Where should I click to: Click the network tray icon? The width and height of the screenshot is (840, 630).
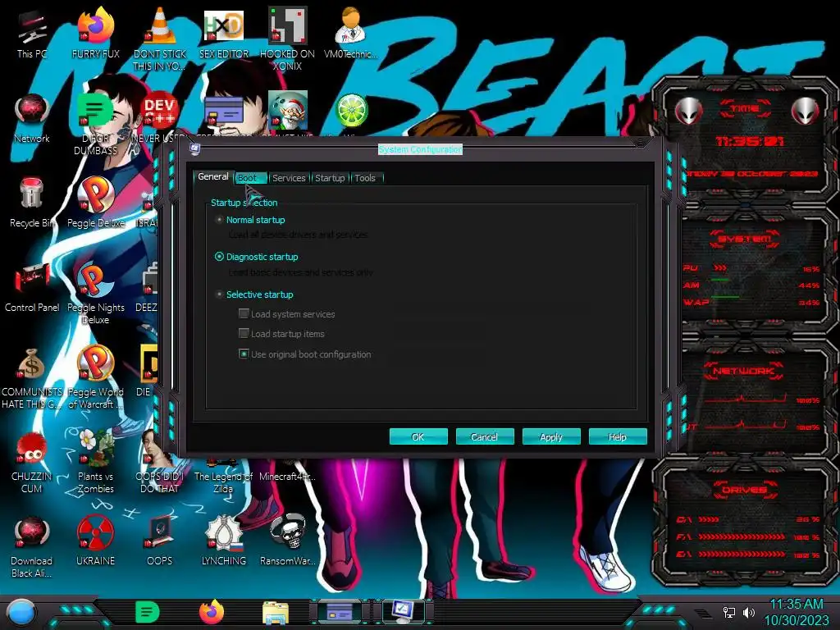pyautogui.click(x=729, y=612)
